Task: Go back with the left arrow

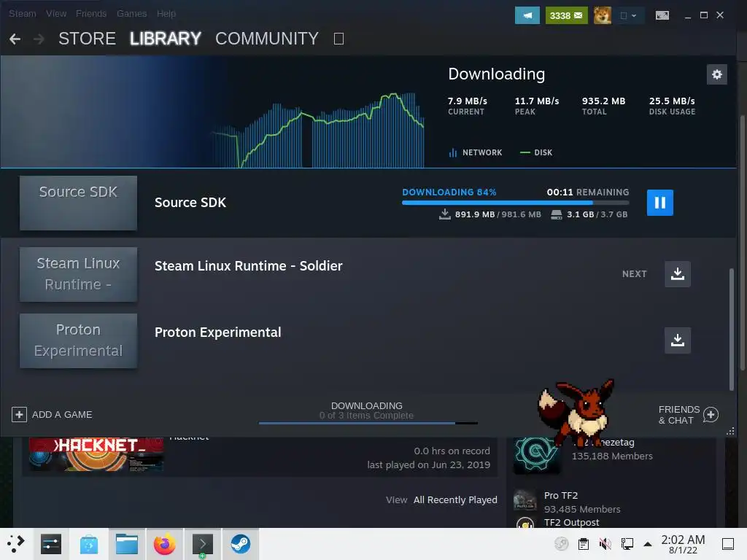Action: click(15, 39)
